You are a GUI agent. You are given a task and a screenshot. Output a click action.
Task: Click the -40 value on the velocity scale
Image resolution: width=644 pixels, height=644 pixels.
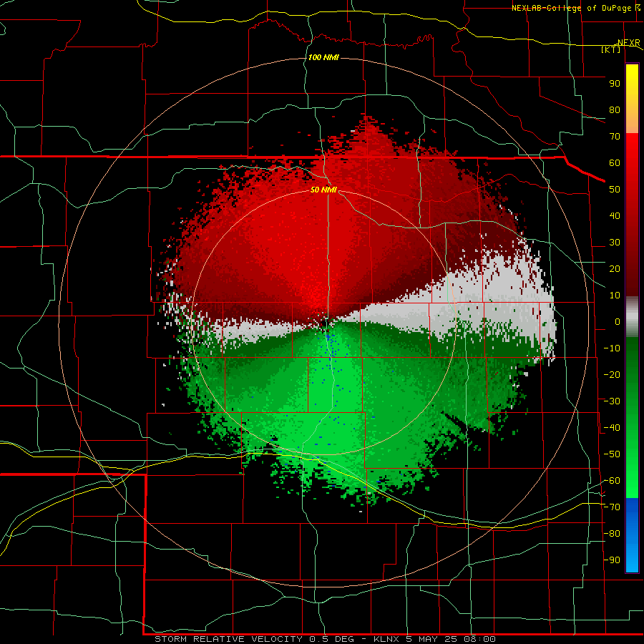612,428
